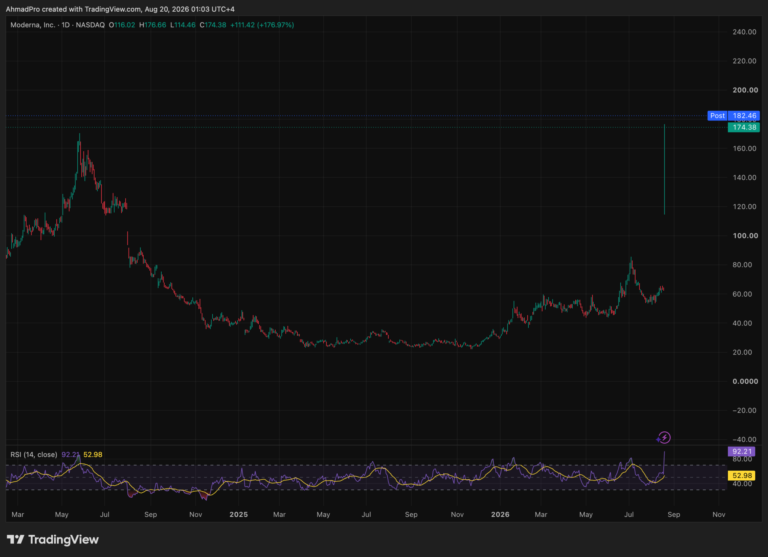Click the 220.00 price axis label
Screen dimensions: 768x557
click(x=744, y=61)
